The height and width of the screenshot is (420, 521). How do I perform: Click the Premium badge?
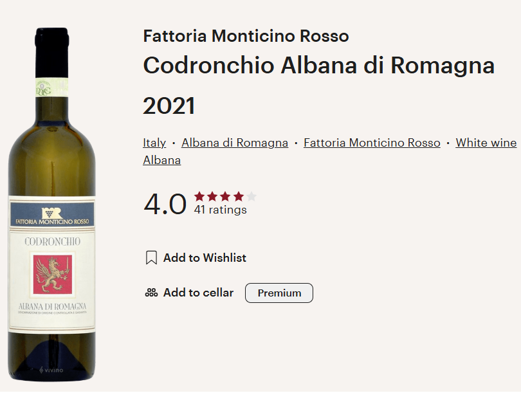click(x=279, y=293)
